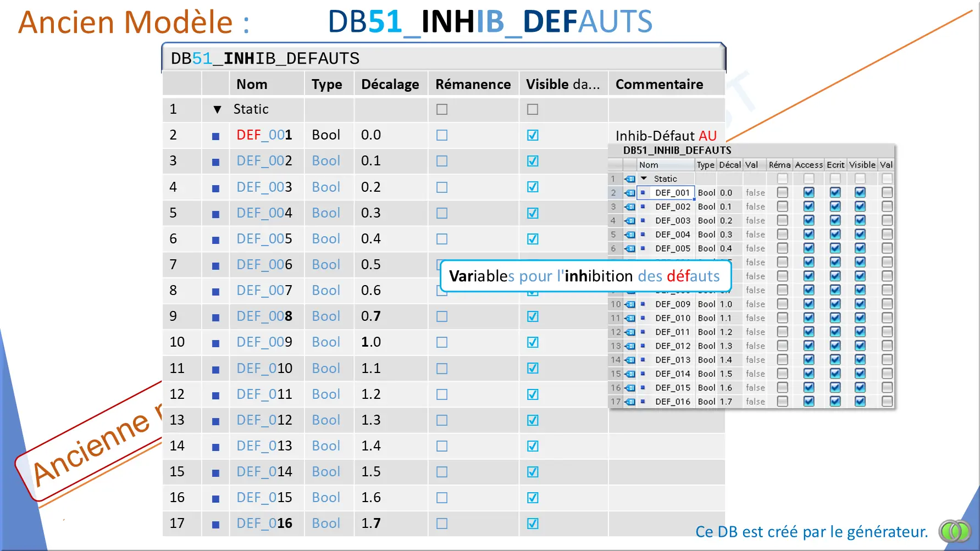Click the tag icon on row 17 of small table
980x551 pixels.
pos(630,402)
